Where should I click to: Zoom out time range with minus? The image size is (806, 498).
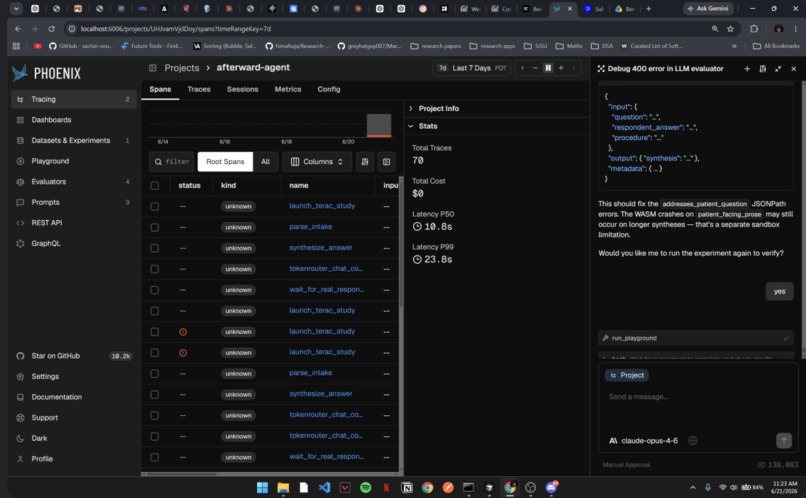coord(535,68)
